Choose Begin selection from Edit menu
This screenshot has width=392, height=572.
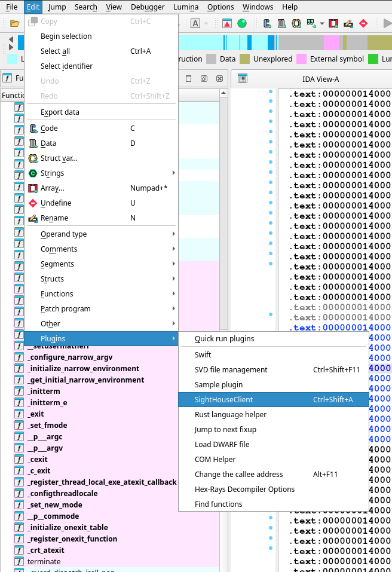[x=101, y=36]
